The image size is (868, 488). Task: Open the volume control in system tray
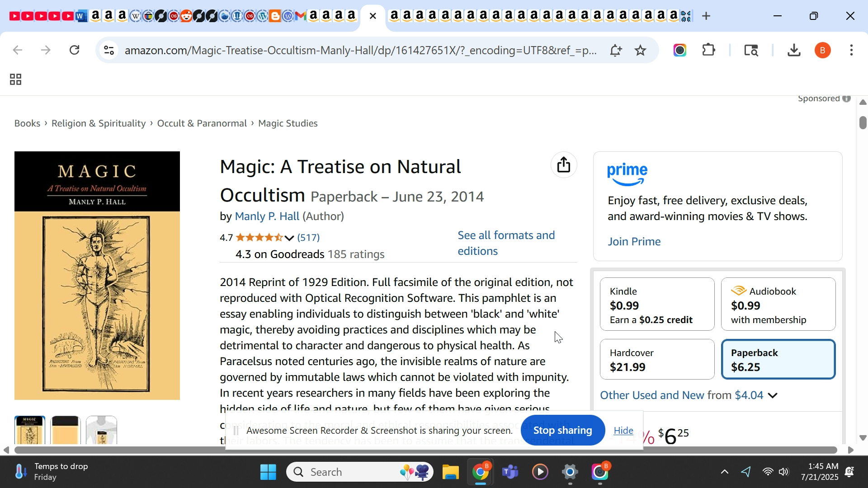pos(784,473)
